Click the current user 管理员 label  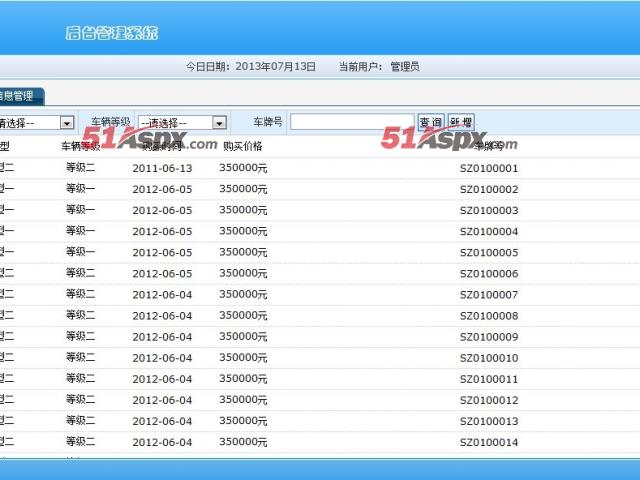click(404, 67)
